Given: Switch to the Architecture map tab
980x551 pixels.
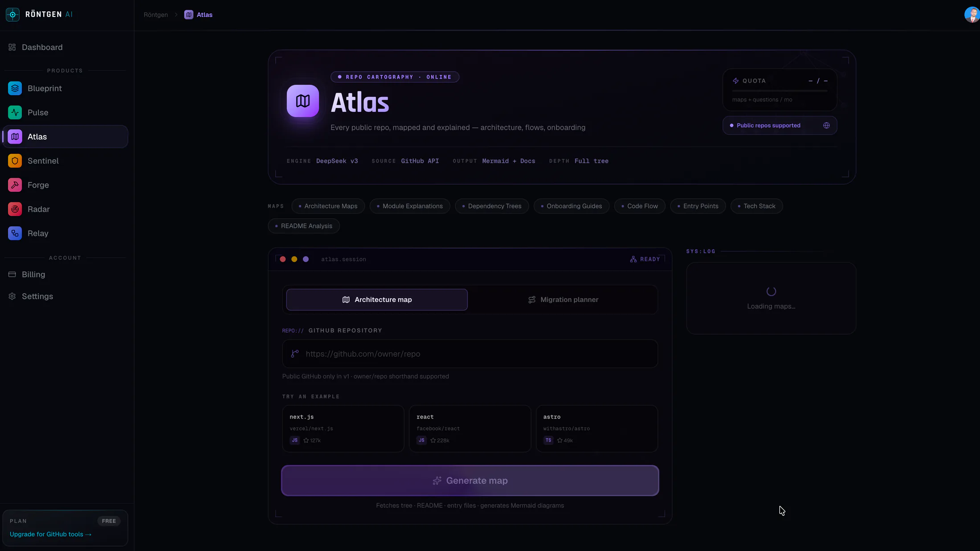Looking at the screenshot, I should [x=377, y=300].
